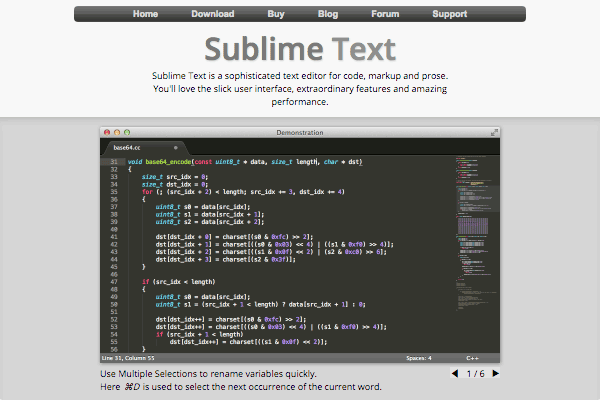This screenshot has height=400, width=600.
Task: Click the 'if (src_idx < length)' line
Action: [179, 282]
